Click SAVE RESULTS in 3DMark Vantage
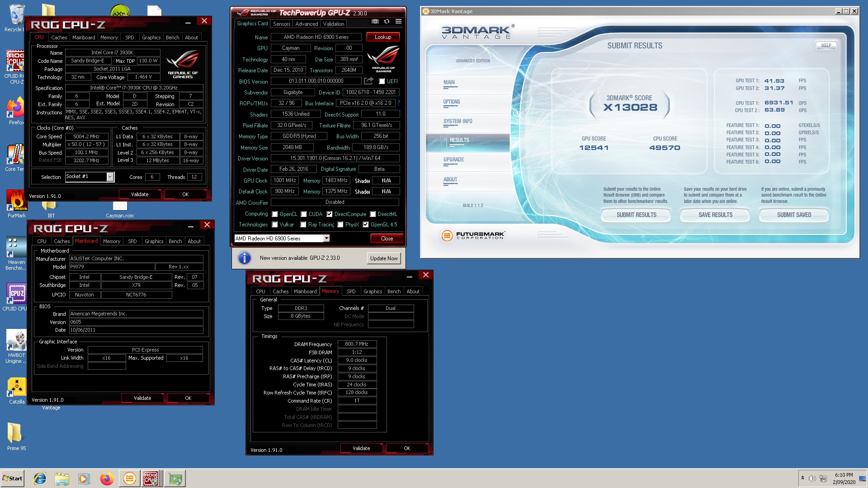868x488 pixels. point(715,215)
